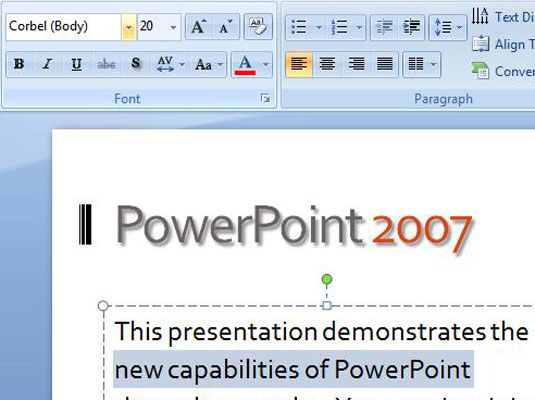The width and height of the screenshot is (535, 400).
Task: Toggle Bold formatting
Action: (19, 64)
